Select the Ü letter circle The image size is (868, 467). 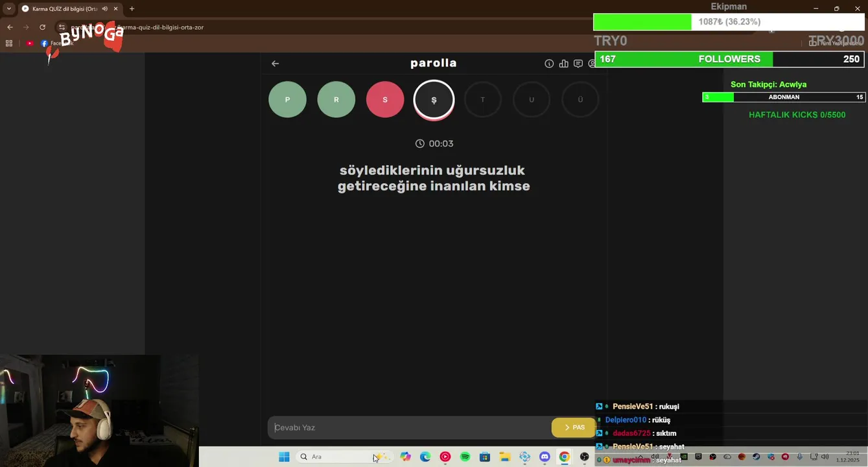click(x=580, y=99)
